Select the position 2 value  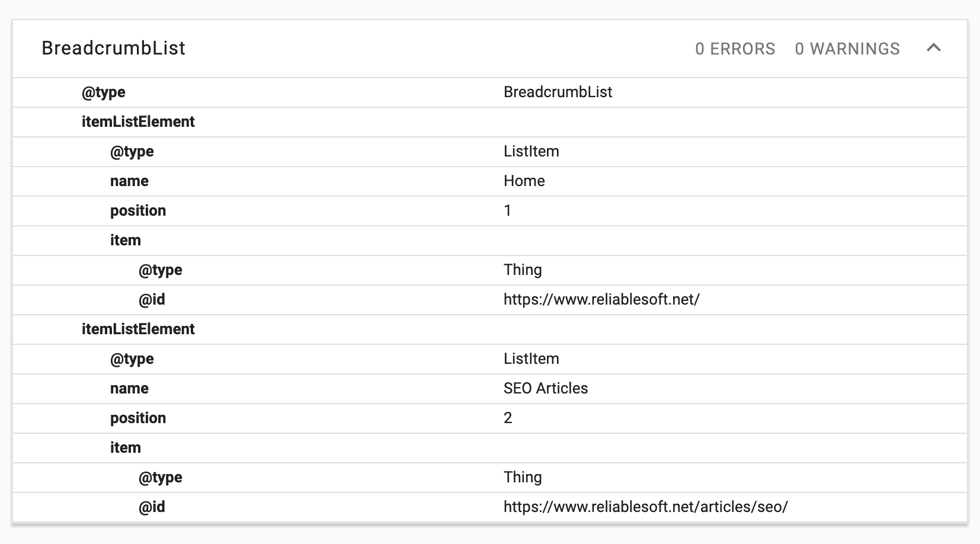(507, 418)
